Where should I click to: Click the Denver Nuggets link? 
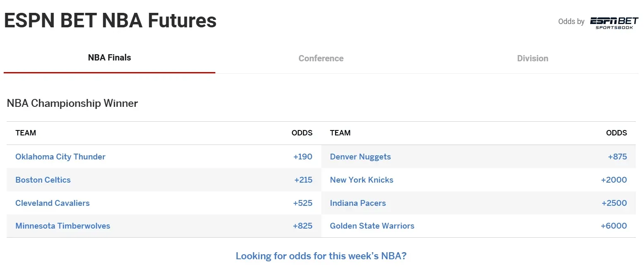[360, 157]
